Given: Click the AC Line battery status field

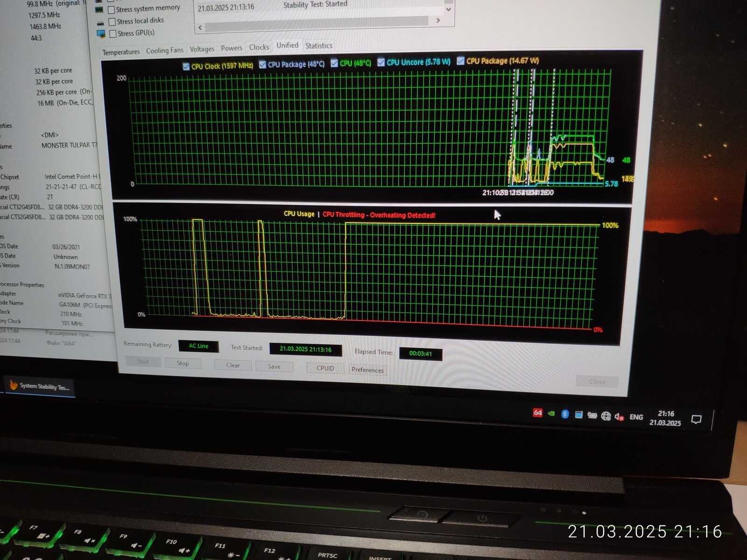Looking at the screenshot, I should pos(198,346).
